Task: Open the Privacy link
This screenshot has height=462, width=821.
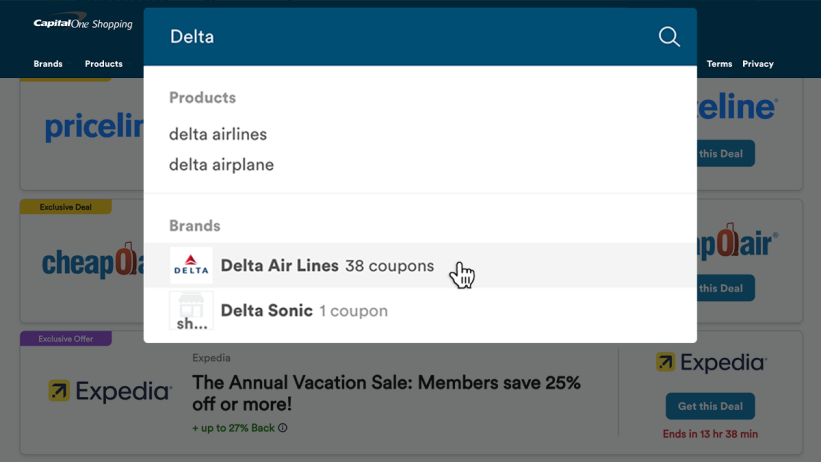Action: click(x=758, y=64)
